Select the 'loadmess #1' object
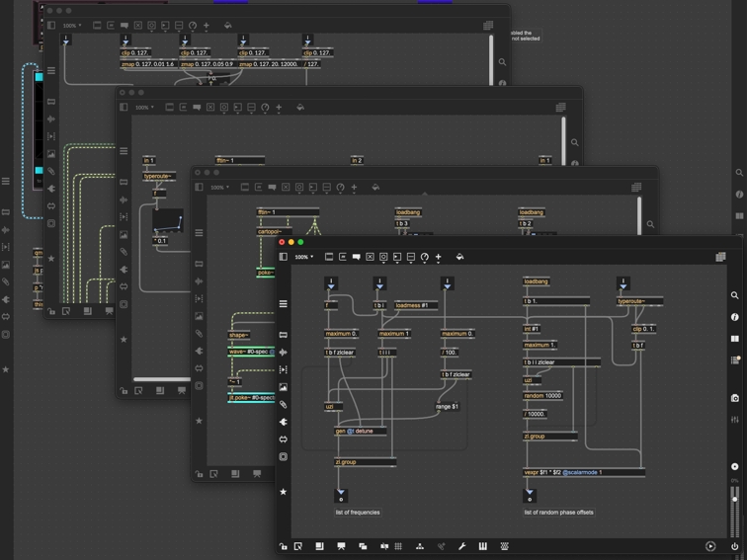This screenshot has height=560, width=747. click(x=416, y=305)
